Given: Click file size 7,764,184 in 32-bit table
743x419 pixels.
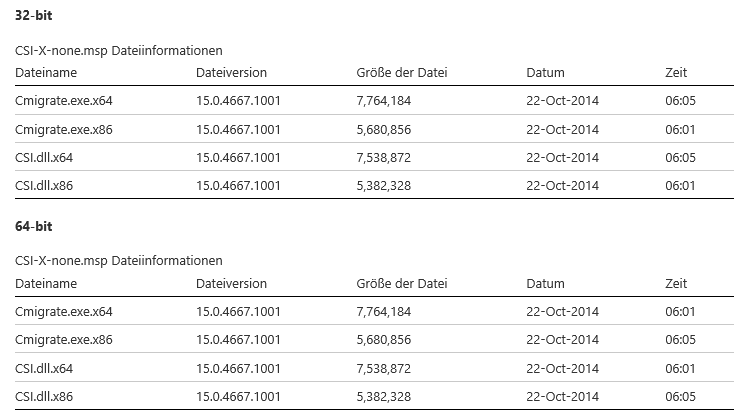Looking at the screenshot, I should coord(384,101).
